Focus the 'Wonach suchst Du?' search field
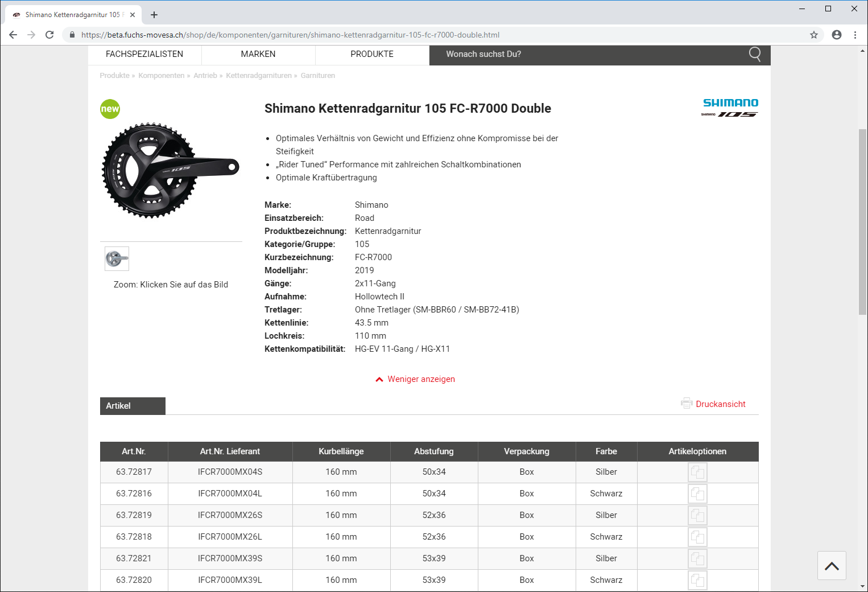Viewport: 868px width, 592px height. (589, 54)
